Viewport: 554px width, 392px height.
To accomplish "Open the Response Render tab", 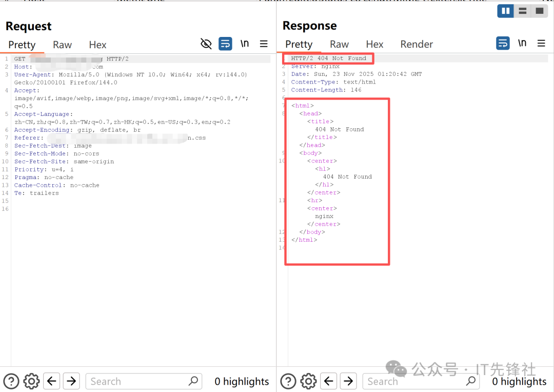I will coord(417,44).
